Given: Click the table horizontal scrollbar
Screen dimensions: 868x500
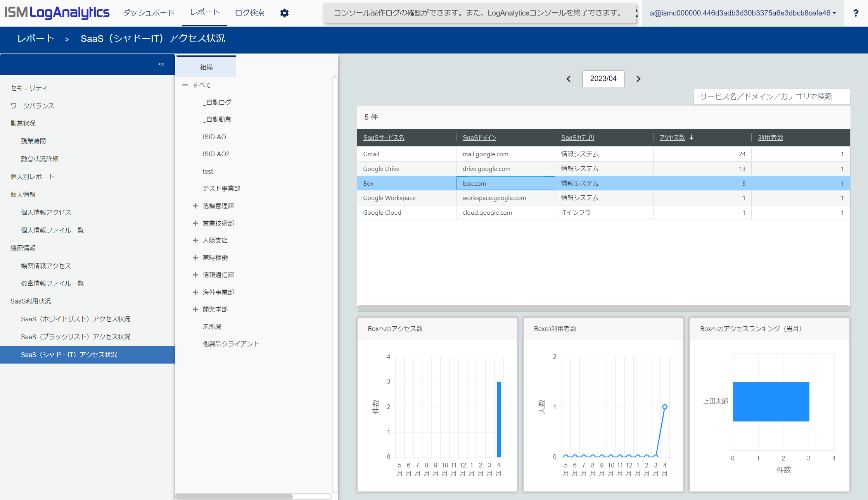Looking at the screenshot, I should coord(603,308).
